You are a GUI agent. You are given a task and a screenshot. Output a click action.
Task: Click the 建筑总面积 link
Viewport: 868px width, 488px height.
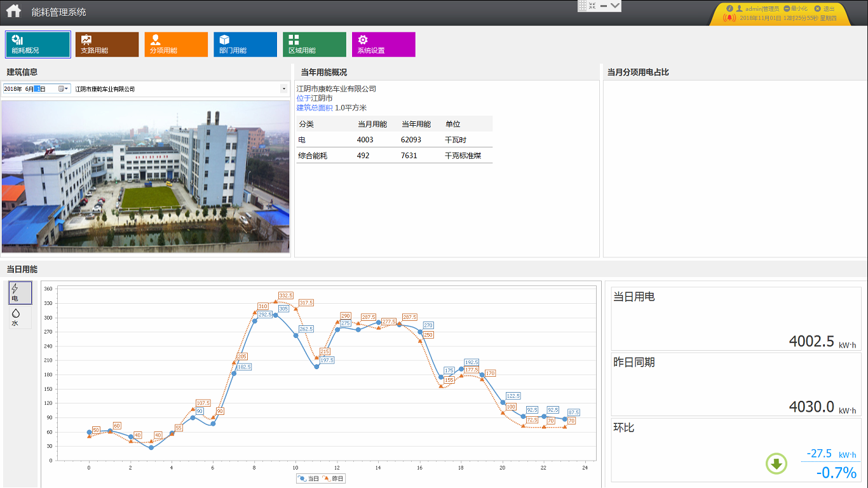(x=315, y=107)
